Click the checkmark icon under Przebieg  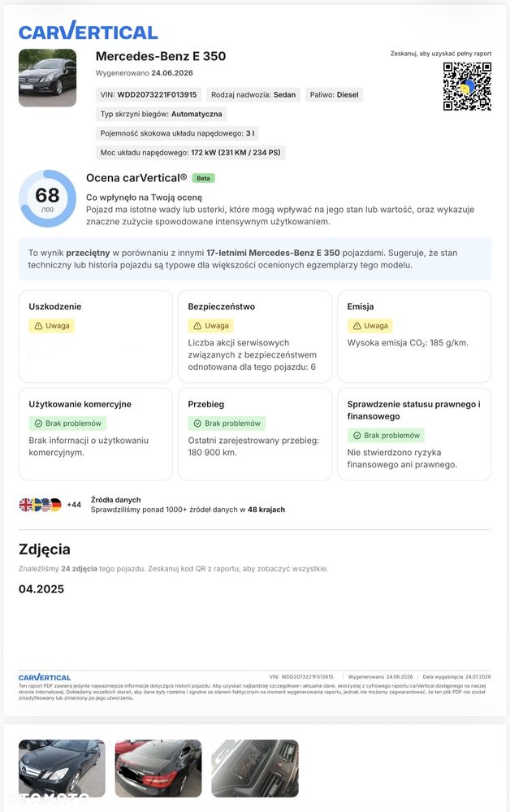(x=197, y=423)
